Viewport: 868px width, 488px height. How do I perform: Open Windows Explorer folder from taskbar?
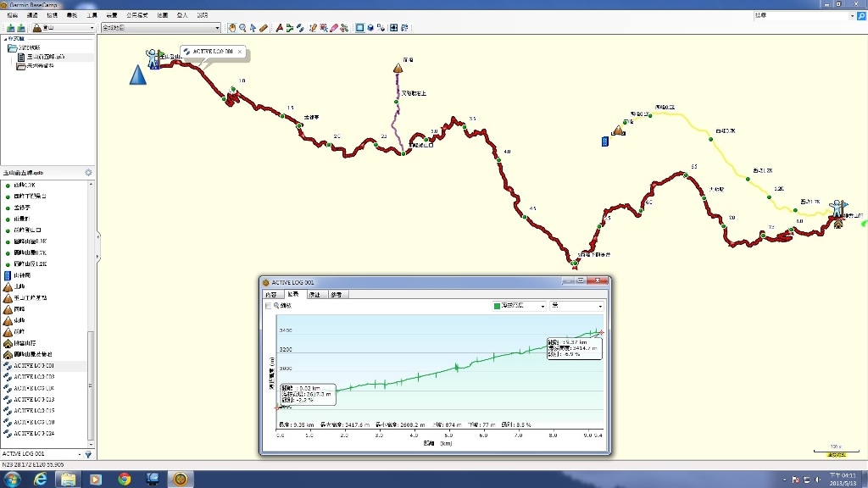coord(68,480)
